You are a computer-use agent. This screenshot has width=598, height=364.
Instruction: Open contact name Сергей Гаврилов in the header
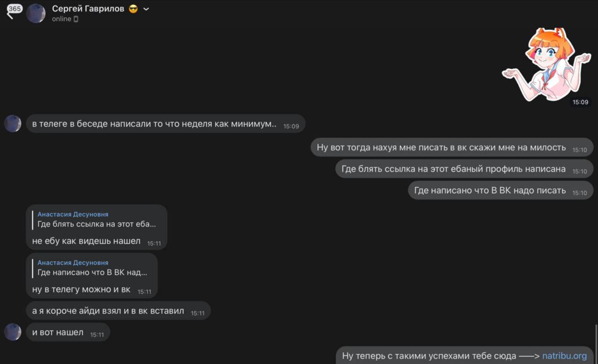(x=88, y=9)
